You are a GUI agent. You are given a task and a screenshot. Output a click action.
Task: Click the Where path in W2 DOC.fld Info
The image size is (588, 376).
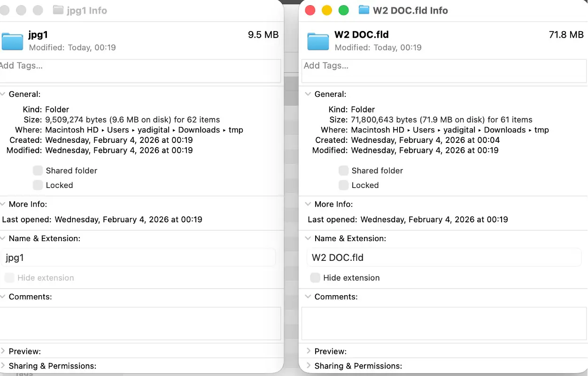click(450, 130)
